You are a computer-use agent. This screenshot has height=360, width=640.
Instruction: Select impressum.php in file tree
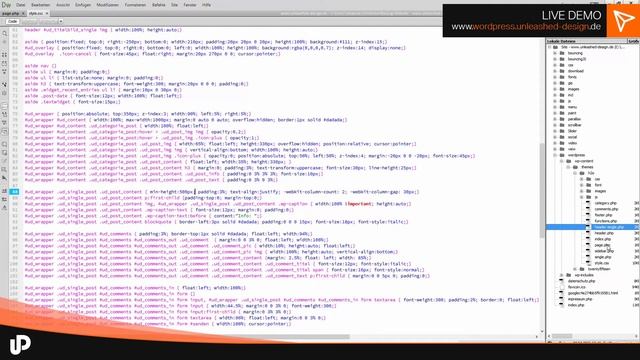[580, 299]
